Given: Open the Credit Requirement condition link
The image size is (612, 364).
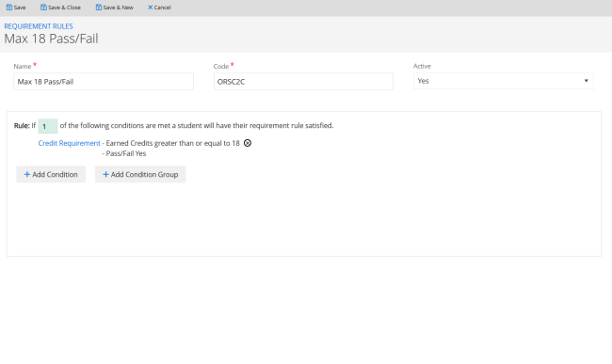Looking at the screenshot, I should tap(69, 143).
